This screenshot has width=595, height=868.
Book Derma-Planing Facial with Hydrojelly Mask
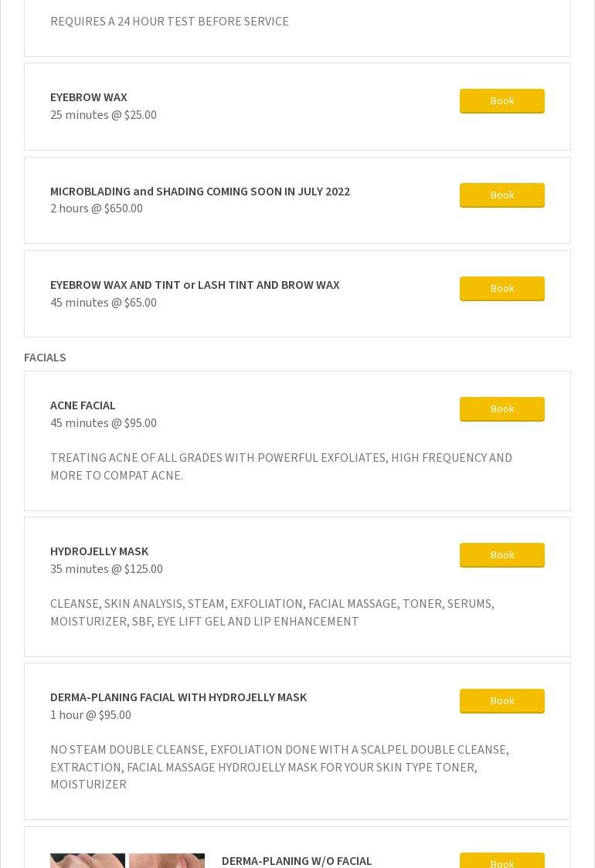501,700
